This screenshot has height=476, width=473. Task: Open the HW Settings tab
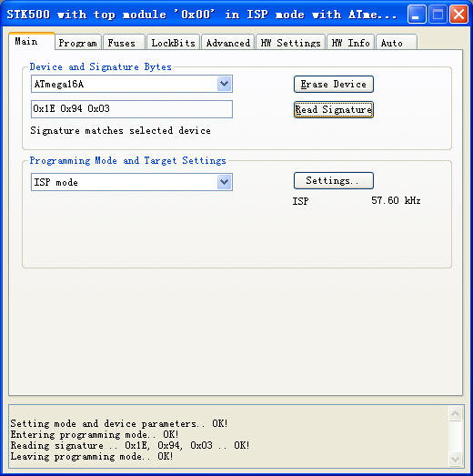click(x=291, y=43)
